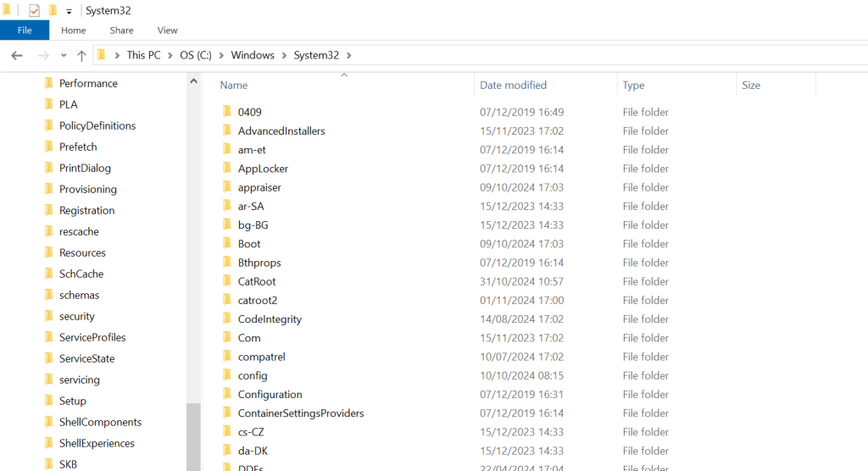This screenshot has height=471, width=868.
Task: Click the Back navigation arrow
Action: [16, 55]
